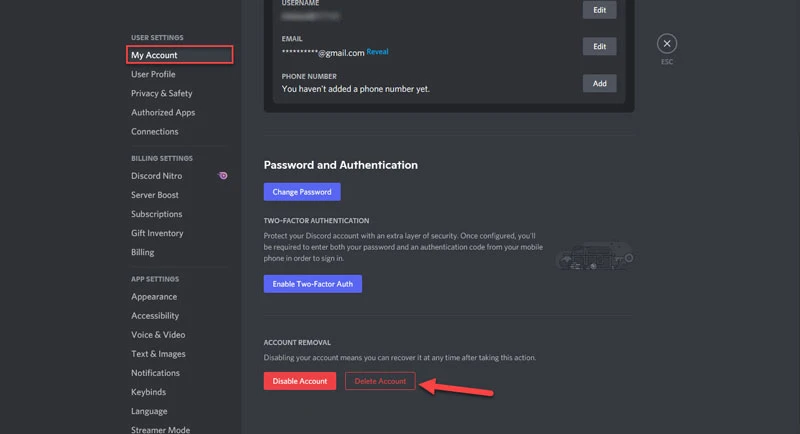Go to Privacy & Safety

(x=162, y=93)
